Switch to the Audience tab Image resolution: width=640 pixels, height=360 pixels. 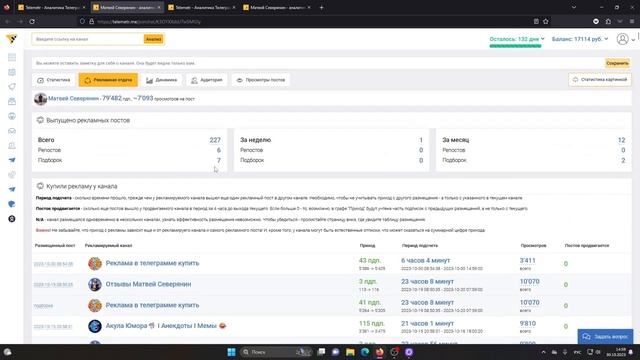[207, 80]
